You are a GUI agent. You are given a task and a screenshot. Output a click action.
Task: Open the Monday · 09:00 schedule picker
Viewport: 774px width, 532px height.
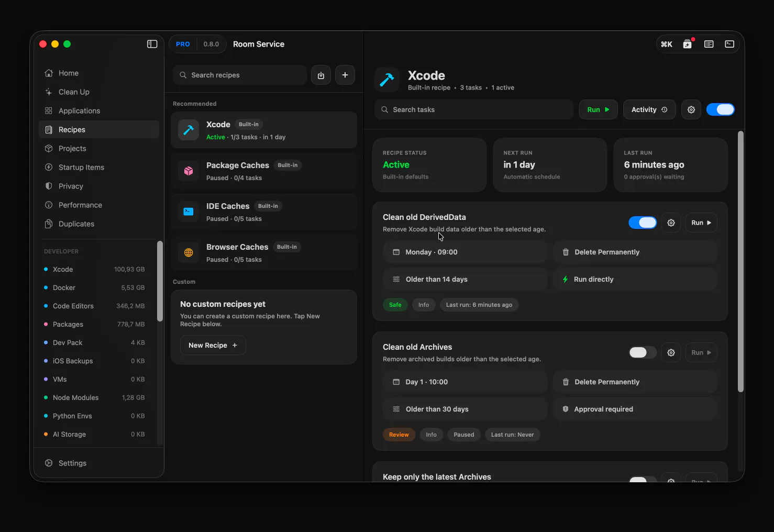pos(465,252)
